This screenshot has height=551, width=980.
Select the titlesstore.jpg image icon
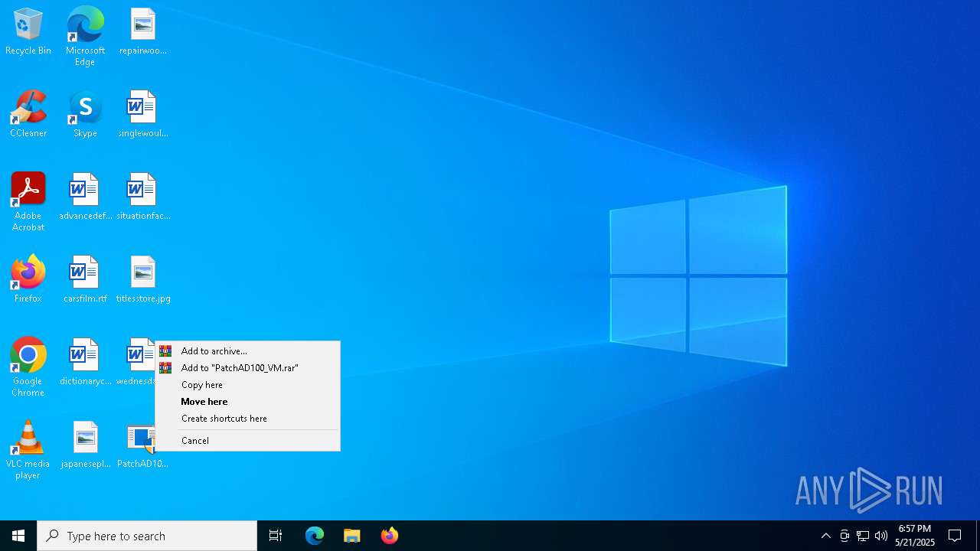[142, 280]
